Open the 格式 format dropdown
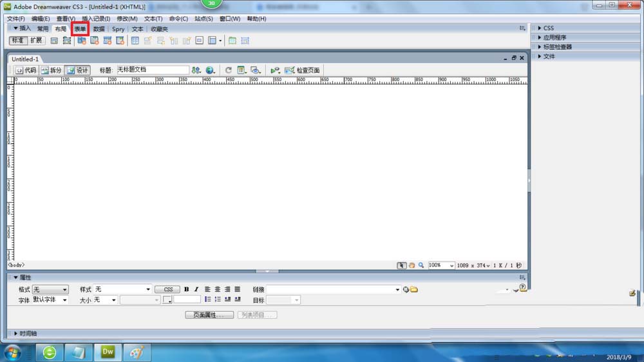The image size is (644, 362). pyautogui.click(x=50, y=290)
